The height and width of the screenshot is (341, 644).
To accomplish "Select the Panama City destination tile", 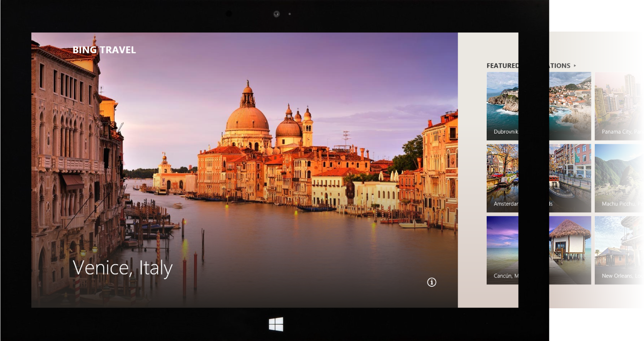I will tap(618, 104).
